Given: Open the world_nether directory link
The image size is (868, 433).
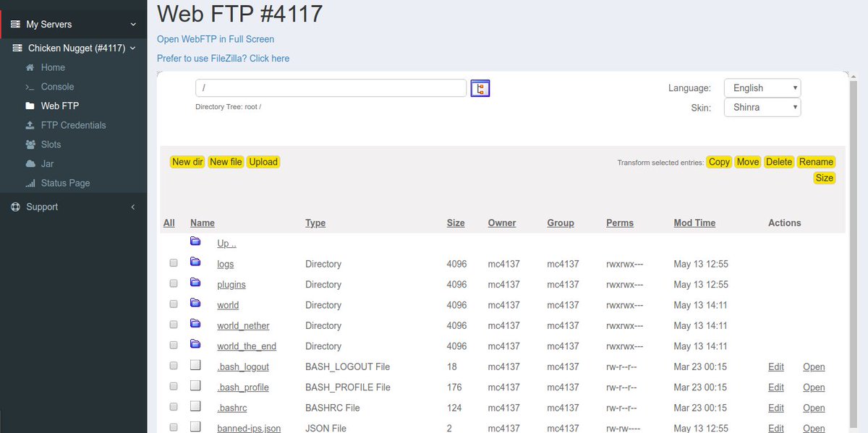Looking at the screenshot, I should pyautogui.click(x=243, y=326).
